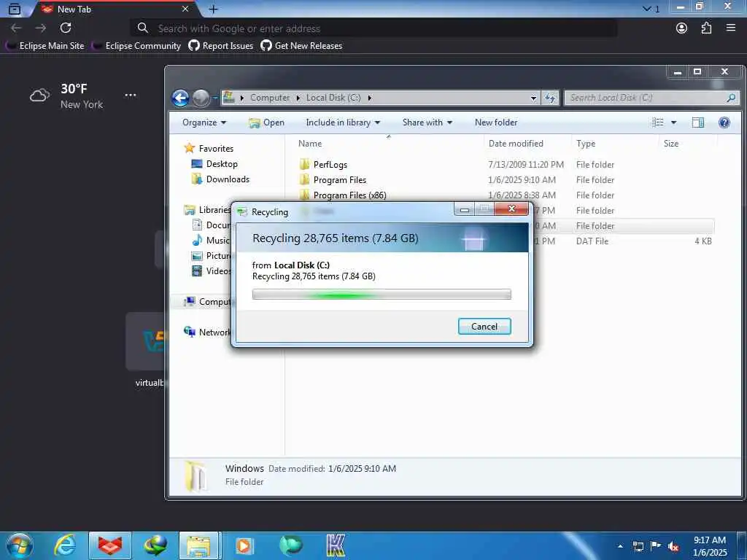Open Explorer help question mark icon
The height and width of the screenshot is (560, 747).
(724, 122)
